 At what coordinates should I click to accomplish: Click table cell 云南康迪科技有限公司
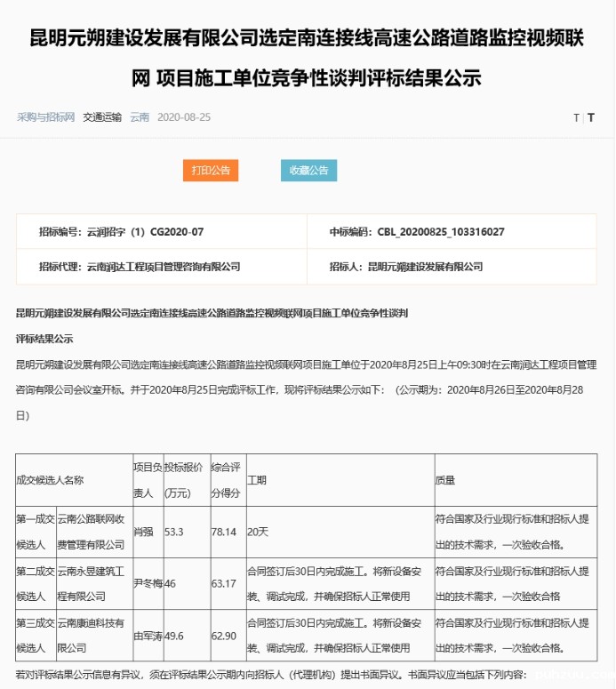tap(92, 637)
